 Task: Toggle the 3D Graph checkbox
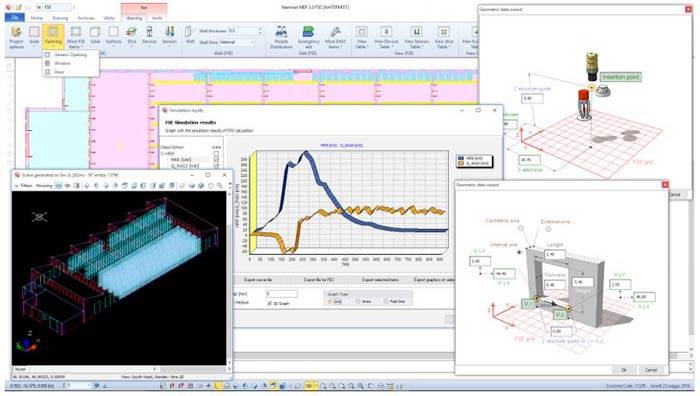269,303
